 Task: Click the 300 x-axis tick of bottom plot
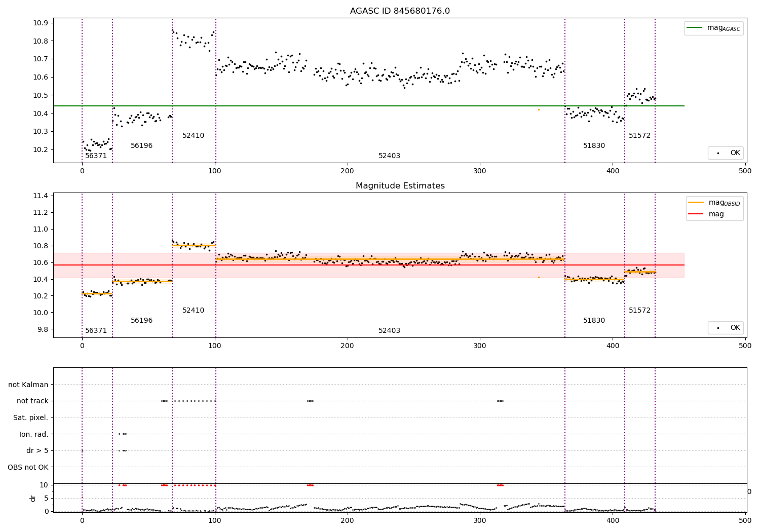480,520
